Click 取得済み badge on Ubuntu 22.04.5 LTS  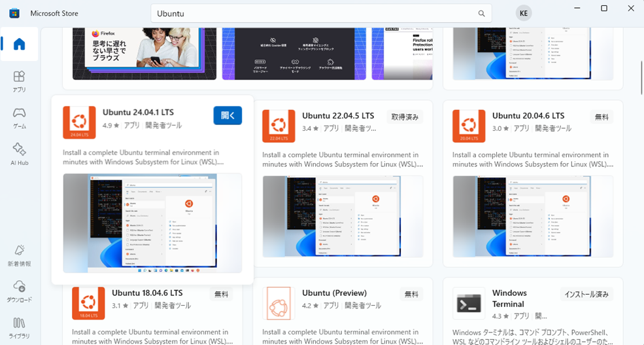tap(405, 117)
